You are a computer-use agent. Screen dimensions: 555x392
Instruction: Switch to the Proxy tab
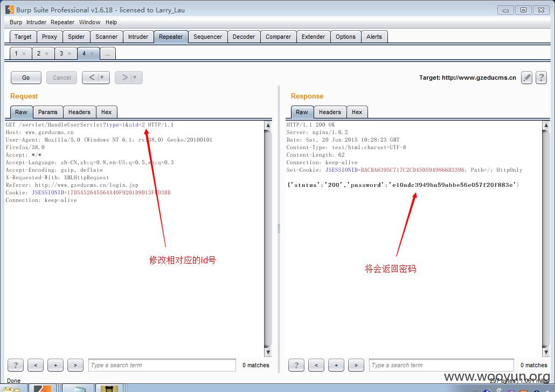50,37
